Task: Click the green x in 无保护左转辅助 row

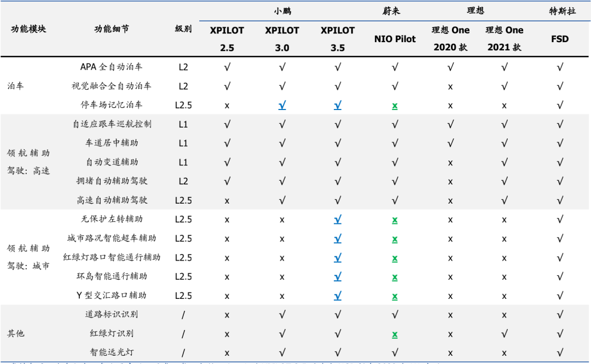Action: click(395, 220)
